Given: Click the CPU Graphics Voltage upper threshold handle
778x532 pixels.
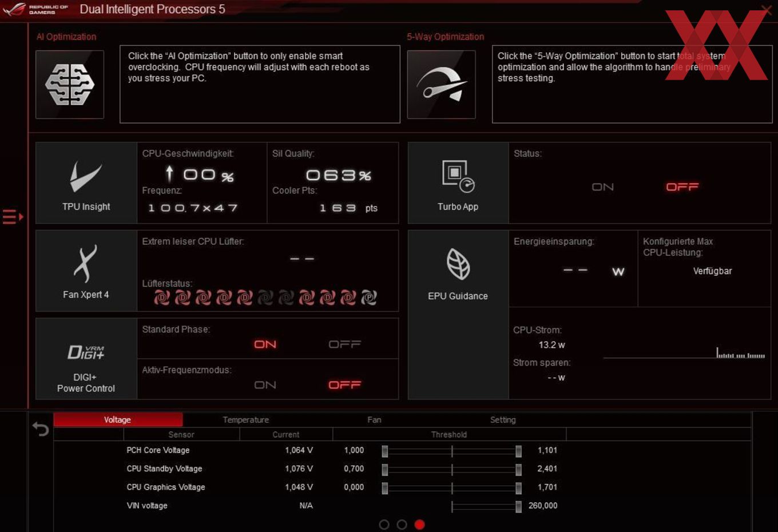Looking at the screenshot, I should point(518,488).
